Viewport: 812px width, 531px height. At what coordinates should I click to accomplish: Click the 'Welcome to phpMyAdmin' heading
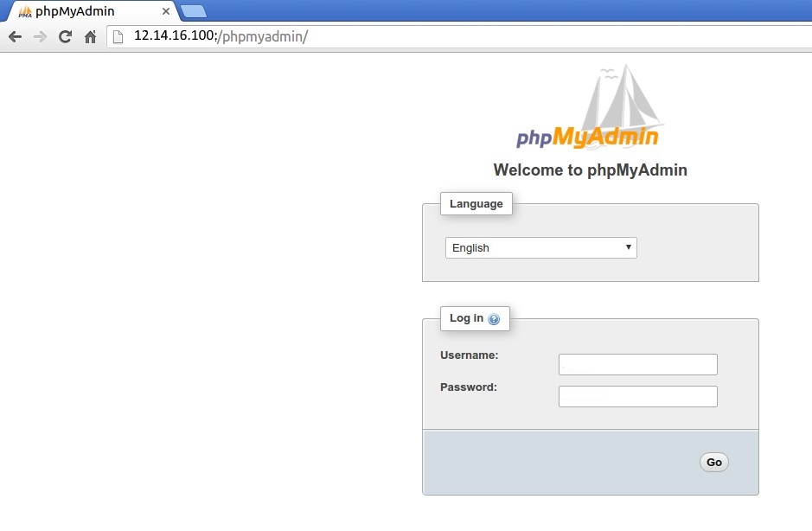coord(590,170)
